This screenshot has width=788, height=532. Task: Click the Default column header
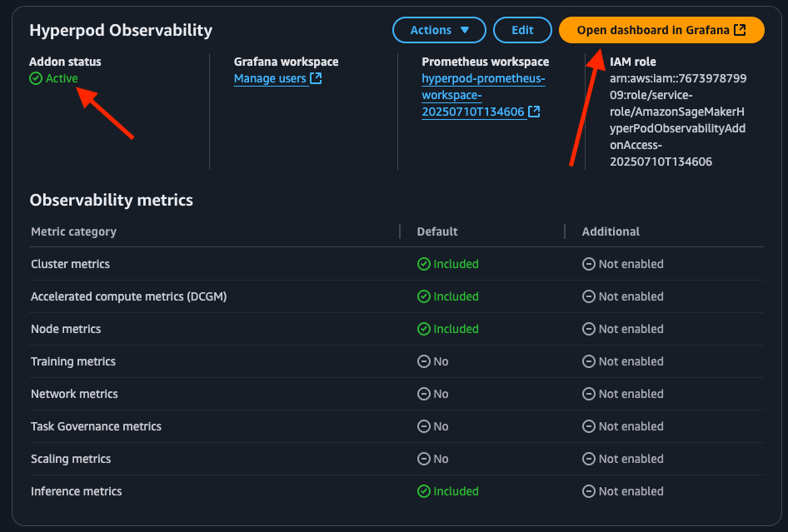(x=437, y=231)
